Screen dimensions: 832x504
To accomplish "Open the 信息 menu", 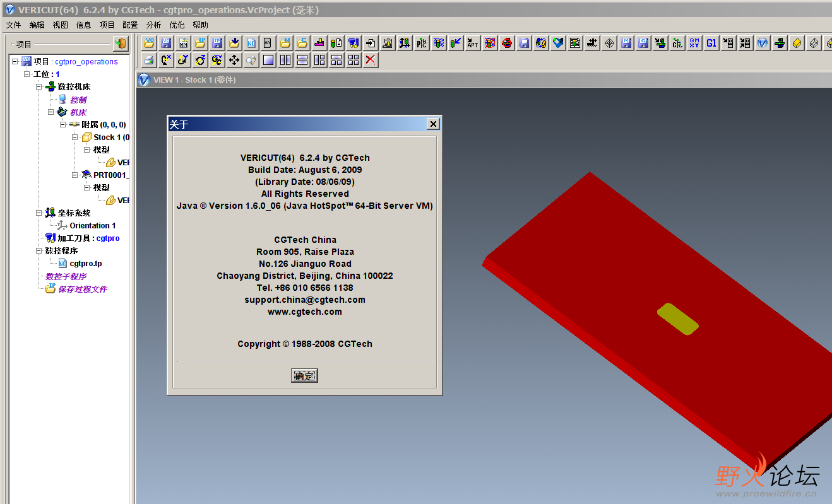I will coord(83,25).
